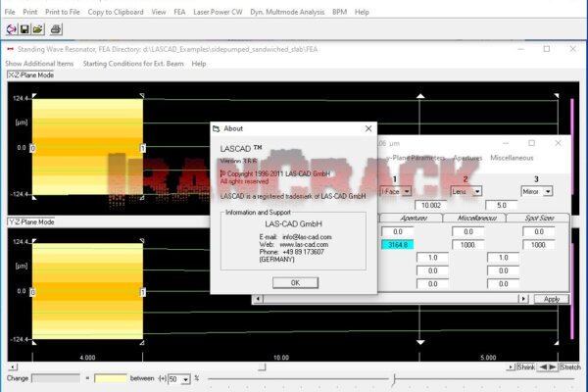Click the open folder toolbar icon
Image resolution: width=588 pixels, height=392 pixels.
point(38,29)
